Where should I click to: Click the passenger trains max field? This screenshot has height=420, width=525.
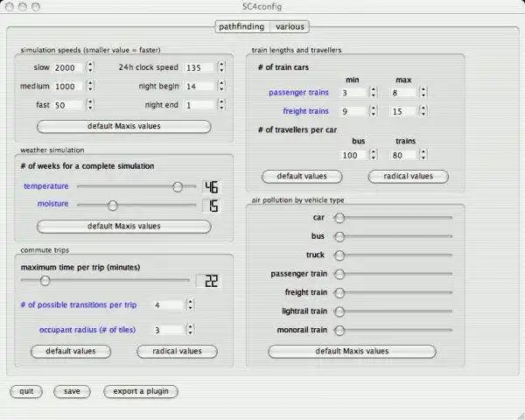coord(403,93)
